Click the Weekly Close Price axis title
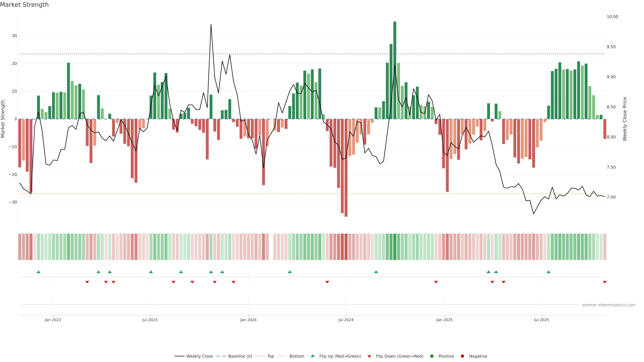The height and width of the screenshot is (362, 644). pos(625,119)
